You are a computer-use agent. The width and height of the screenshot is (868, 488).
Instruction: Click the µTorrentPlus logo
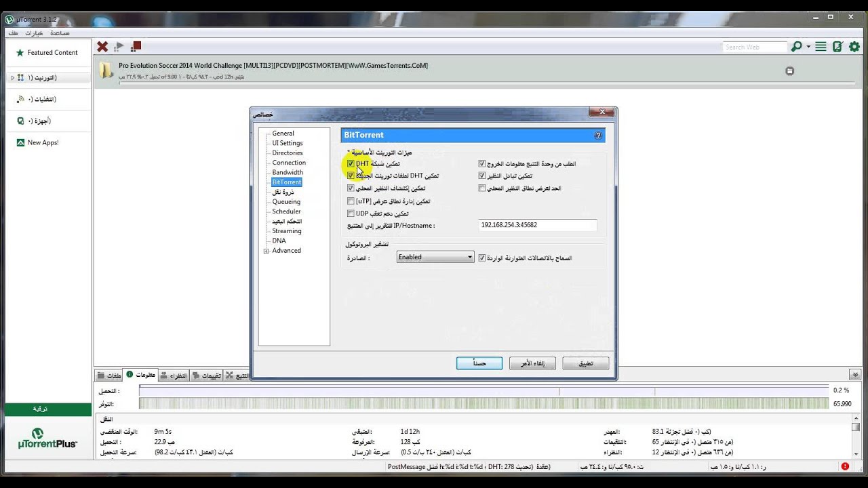click(x=47, y=438)
